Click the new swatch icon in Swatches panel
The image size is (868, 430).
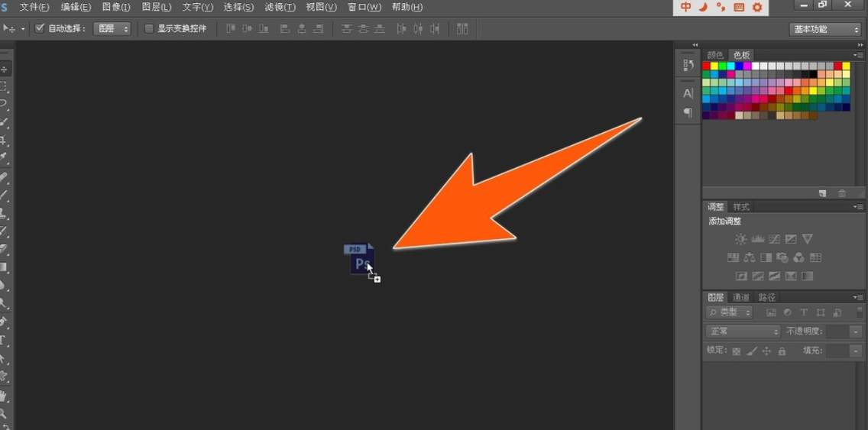(x=823, y=193)
